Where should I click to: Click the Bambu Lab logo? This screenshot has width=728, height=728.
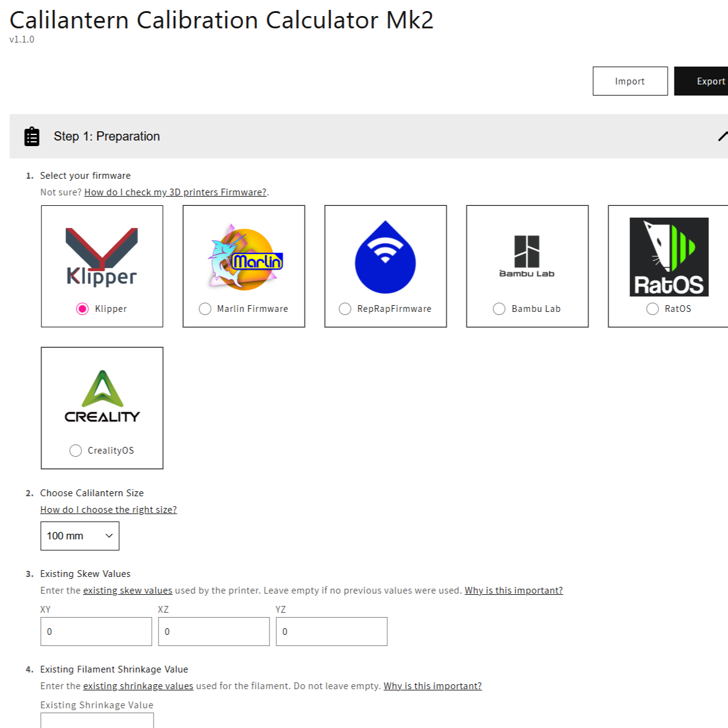point(527,257)
